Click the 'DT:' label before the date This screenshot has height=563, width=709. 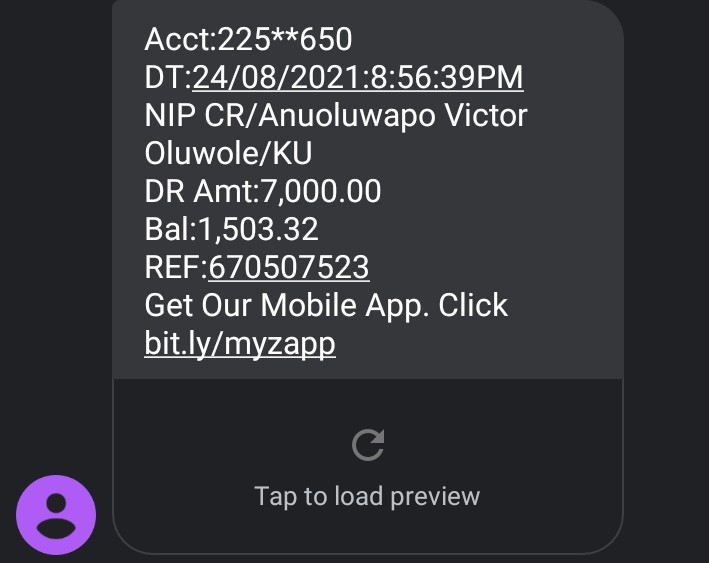(x=167, y=77)
